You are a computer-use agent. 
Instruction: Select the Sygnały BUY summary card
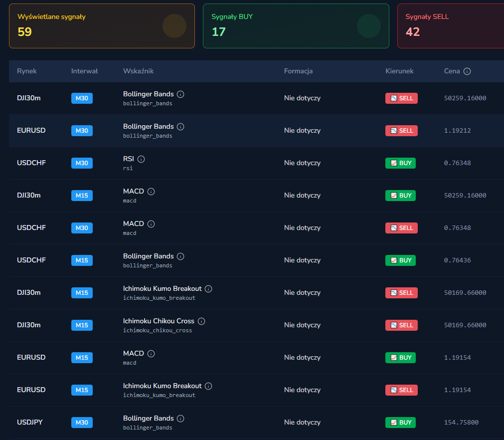click(x=296, y=26)
